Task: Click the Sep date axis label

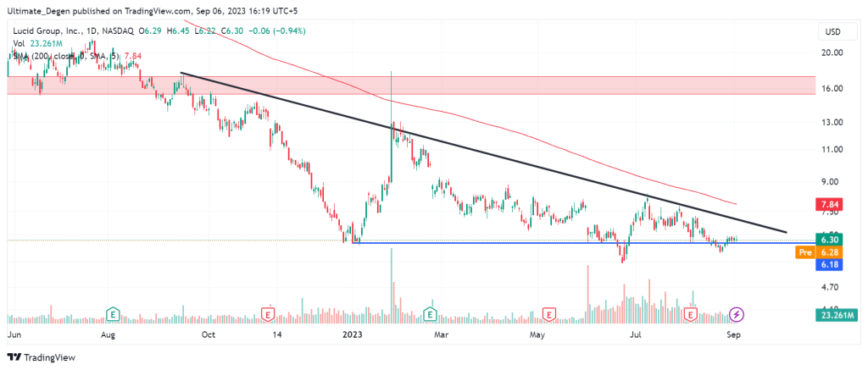Action: point(733,334)
